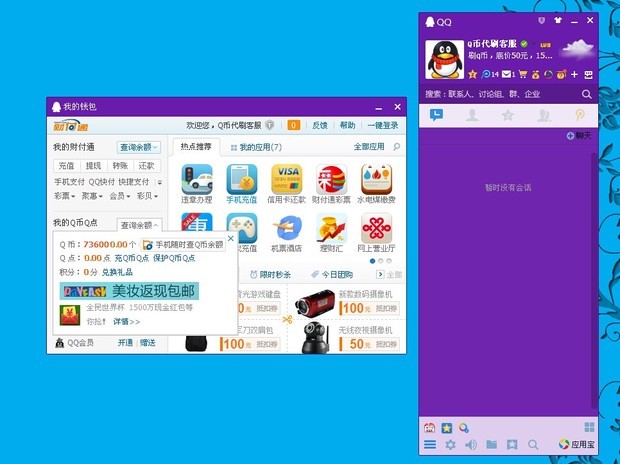
Task: Open the shopping cart icon in QQ panel
Action: click(523, 74)
